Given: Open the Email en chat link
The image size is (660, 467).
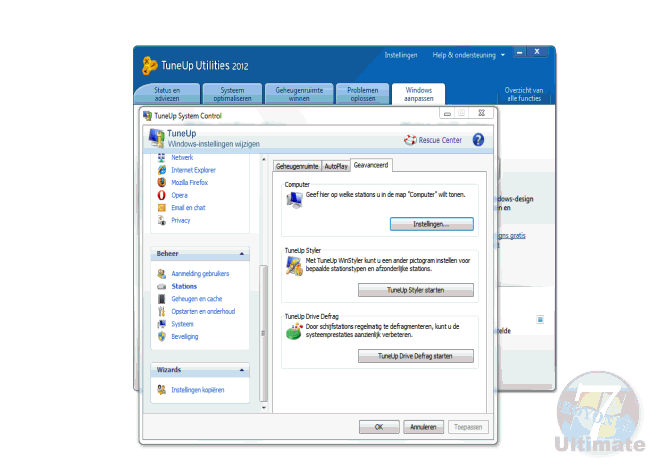Looking at the screenshot, I should pyautogui.click(x=188, y=208).
